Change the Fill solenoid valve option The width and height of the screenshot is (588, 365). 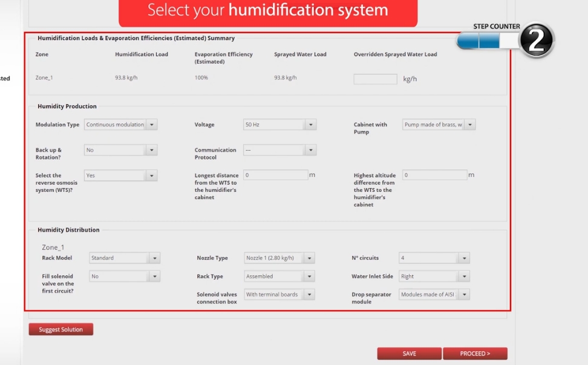pos(125,277)
